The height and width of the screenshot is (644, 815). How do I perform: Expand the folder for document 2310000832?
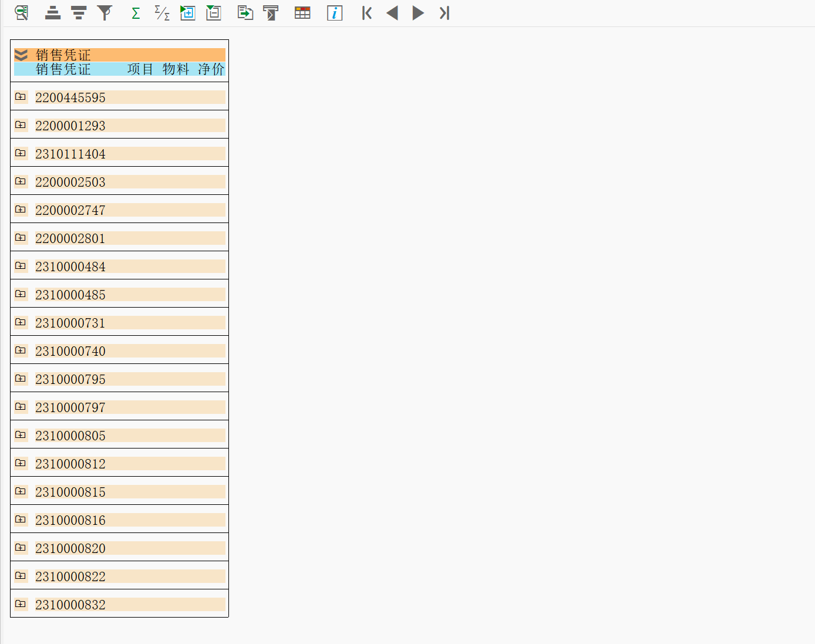click(20, 603)
